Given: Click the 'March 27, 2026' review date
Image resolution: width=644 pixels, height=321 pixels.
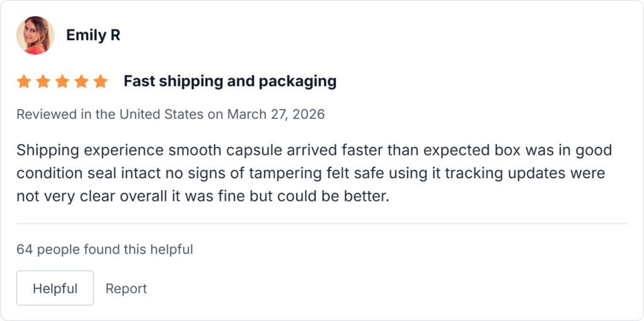Looking at the screenshot, I should pyautogui.click(x=275, y=115).
